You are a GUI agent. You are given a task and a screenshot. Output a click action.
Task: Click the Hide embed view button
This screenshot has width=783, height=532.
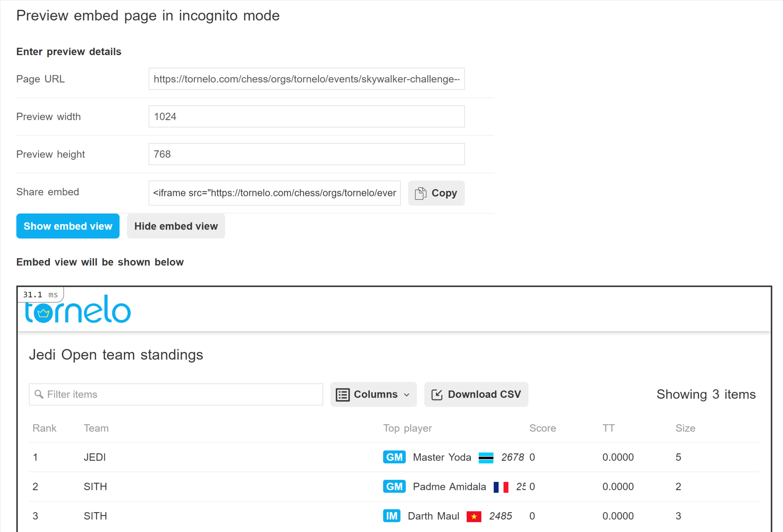[176, 226]
